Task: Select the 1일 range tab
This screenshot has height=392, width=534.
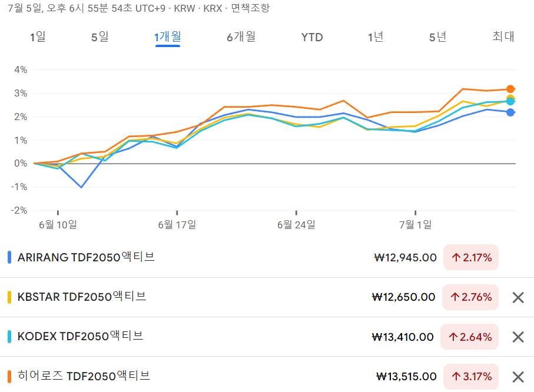Action: click(x=38, y=36)
